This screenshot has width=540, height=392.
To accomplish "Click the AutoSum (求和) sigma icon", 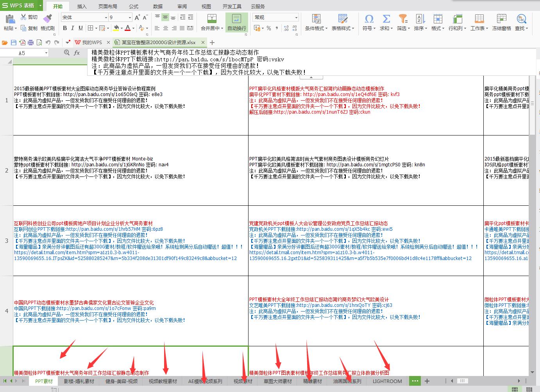I will pos(386,19).
